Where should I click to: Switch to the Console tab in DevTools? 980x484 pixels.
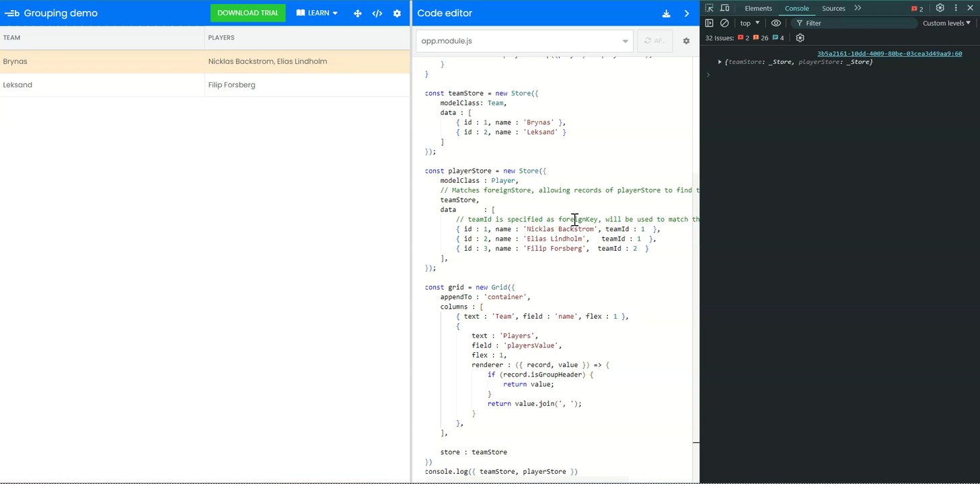797,8
